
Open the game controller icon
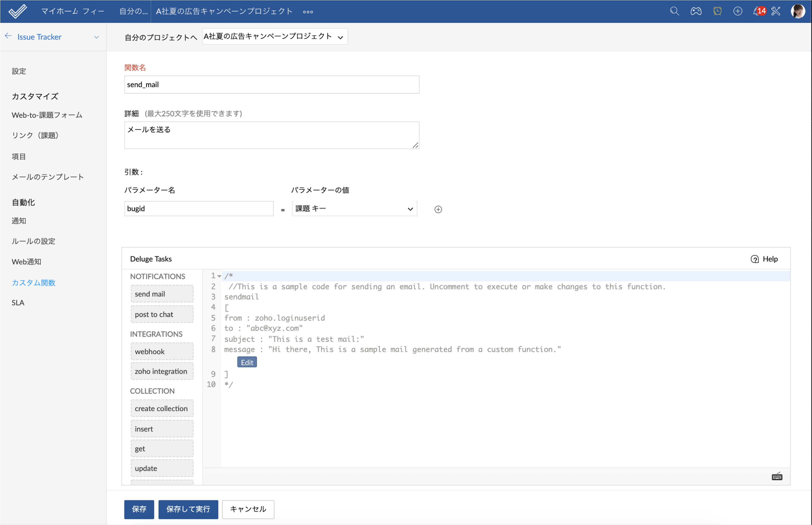pos(696,11)
